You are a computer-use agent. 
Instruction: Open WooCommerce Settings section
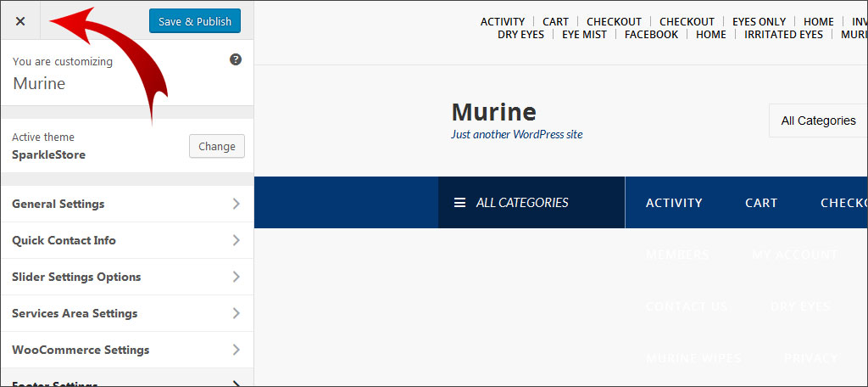pos(126,350)
